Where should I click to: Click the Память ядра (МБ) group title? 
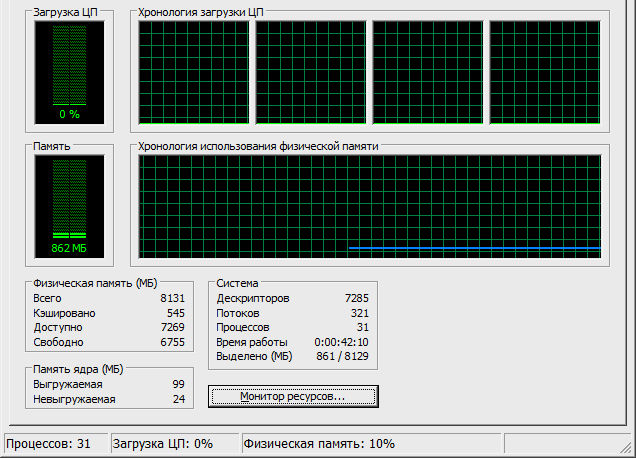click(x=78, y=369)
